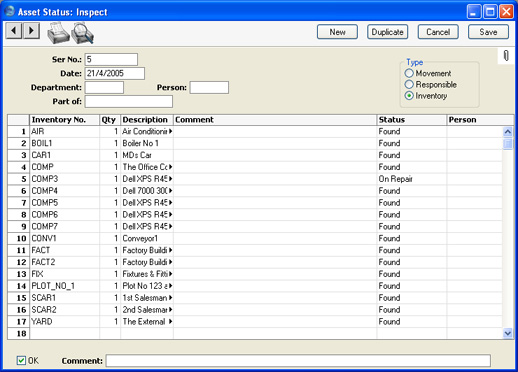Expand description arrow in COMP5 row
The image size is (518, 372).
(171, 203)
